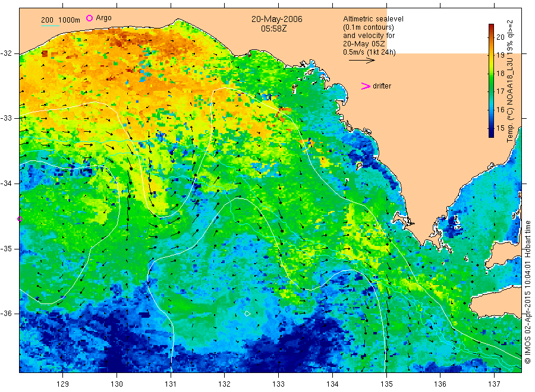Click the 'Altimetric sealevel' text
Image resolution: width=535 pixels, height=392 pixels.
(373, 19)
